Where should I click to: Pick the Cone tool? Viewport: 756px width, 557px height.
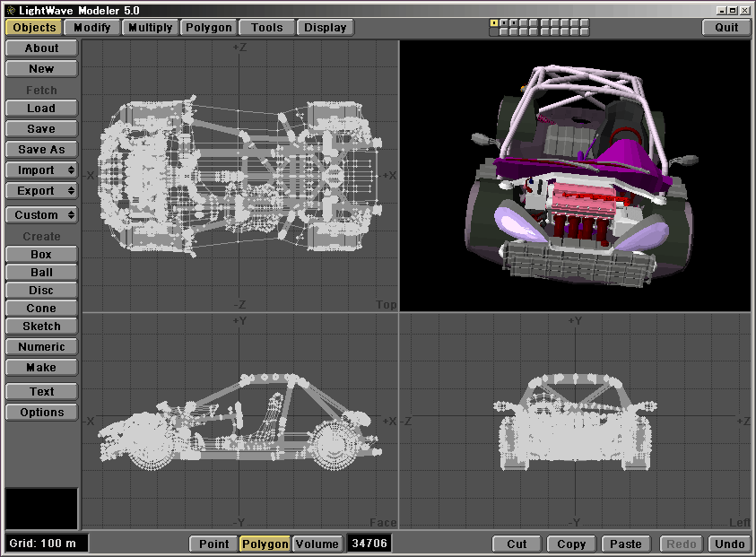coord(41,309)
